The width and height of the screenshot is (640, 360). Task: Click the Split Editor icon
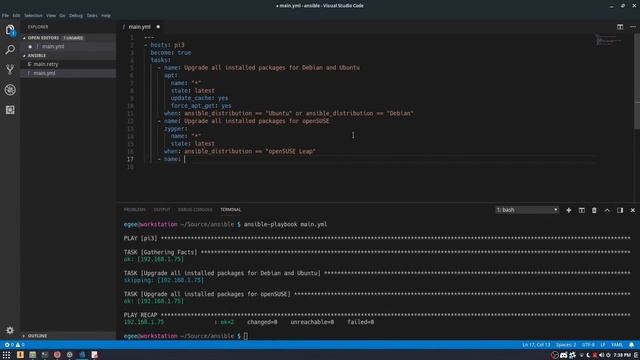click(x=620, y=27)
